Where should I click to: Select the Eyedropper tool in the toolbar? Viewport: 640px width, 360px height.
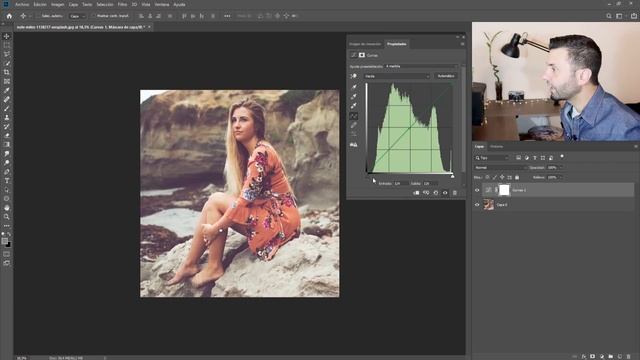coord(7,90)
